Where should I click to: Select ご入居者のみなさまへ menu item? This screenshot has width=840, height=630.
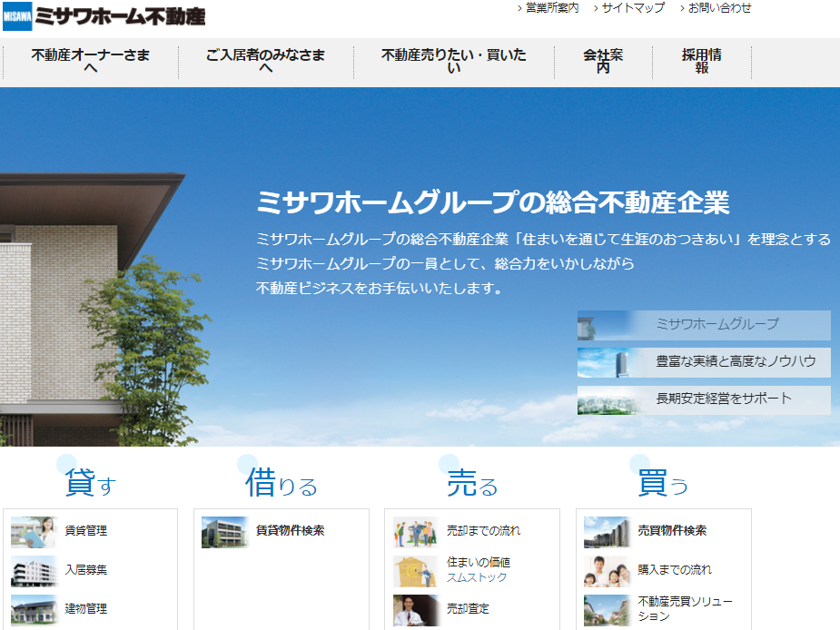(x=266, y=61)
